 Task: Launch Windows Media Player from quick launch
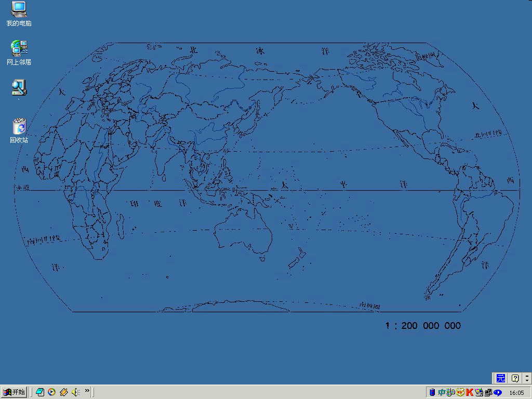pos(51,392)
